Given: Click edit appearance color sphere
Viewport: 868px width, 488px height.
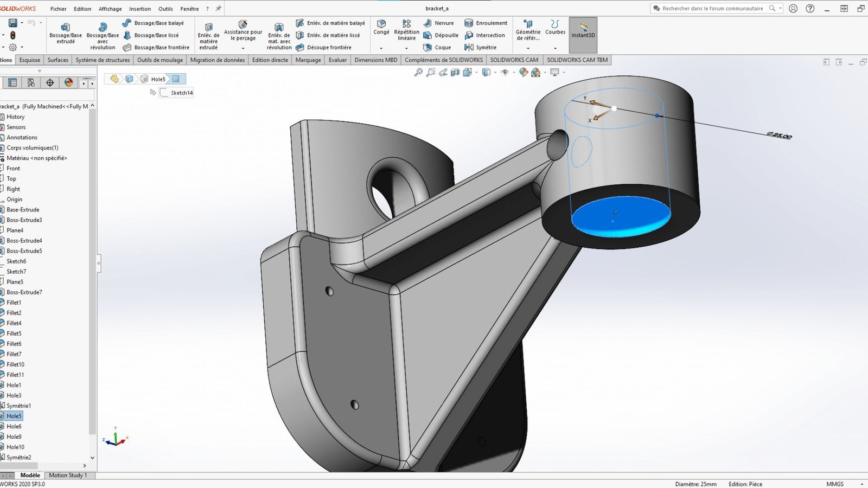Looking at the screenshot, I should pyautogui.click(x=523, y=72).
